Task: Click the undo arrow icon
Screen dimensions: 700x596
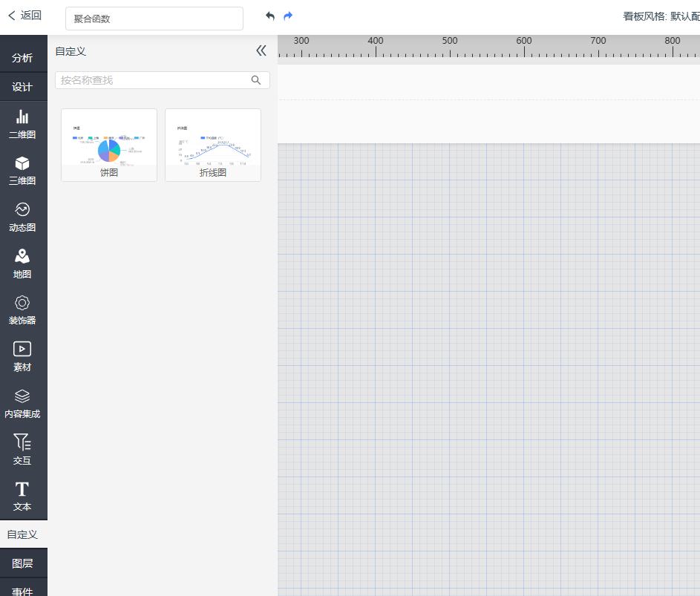Action: tap(270, 16)
